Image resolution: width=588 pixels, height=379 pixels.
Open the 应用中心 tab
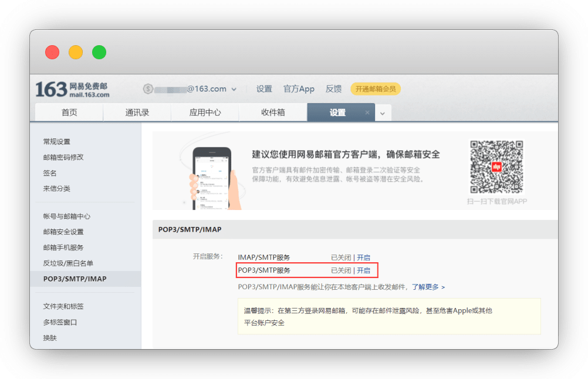click(205, 113)
